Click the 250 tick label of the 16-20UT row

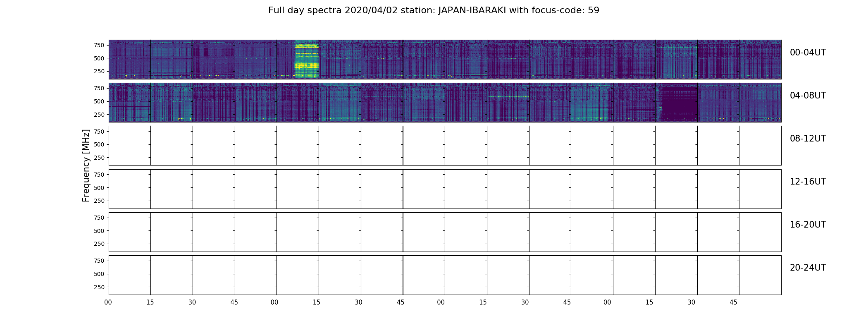(99, 244)
